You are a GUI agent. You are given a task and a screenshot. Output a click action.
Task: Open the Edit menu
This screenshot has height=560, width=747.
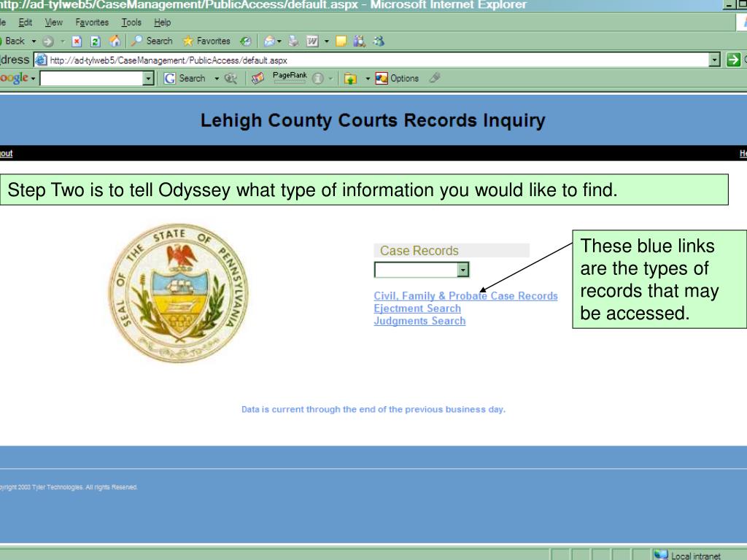pyautogui.click(x=26, y=23)
